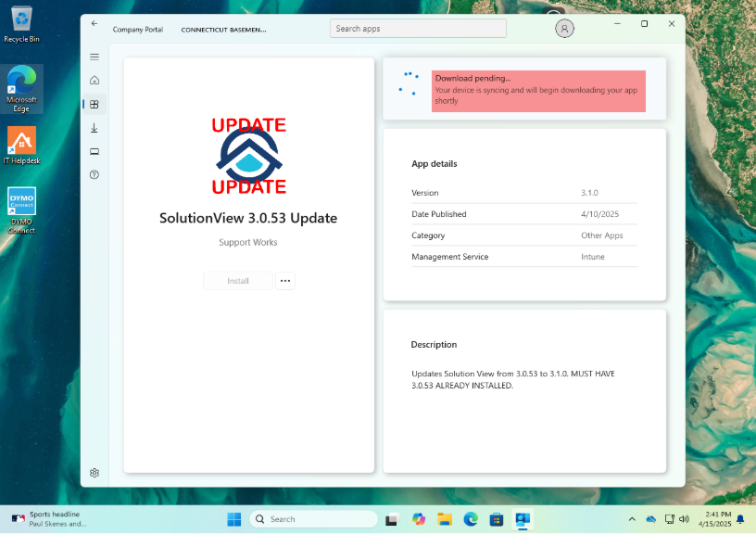Click the volume speaker tray icon
Image resolution: width=756 pixels, height=534 pixels.
tap(684, 519)
